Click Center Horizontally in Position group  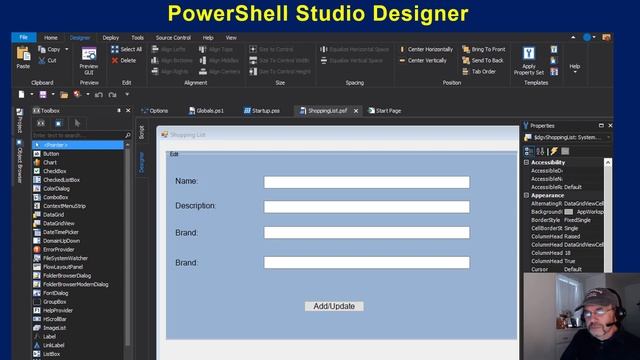click(427, 49)
